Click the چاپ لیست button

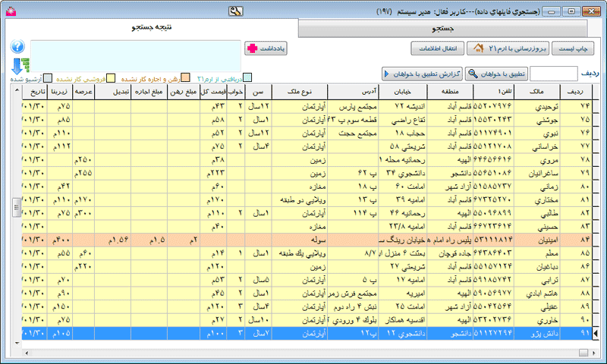573,49
